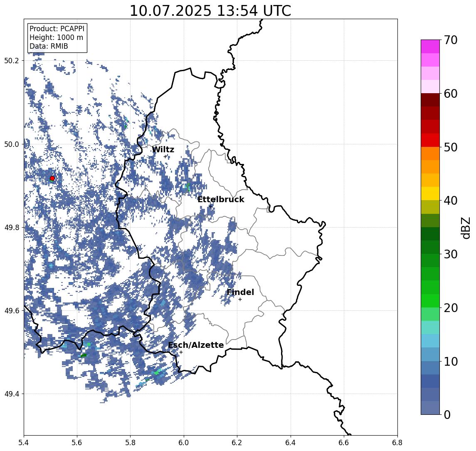Image resolution: width=476 pixels, height=451 pixels.
Task: Click the lowest blue-grey colorbar swatch above 0
Action: [x=430, y=408]
